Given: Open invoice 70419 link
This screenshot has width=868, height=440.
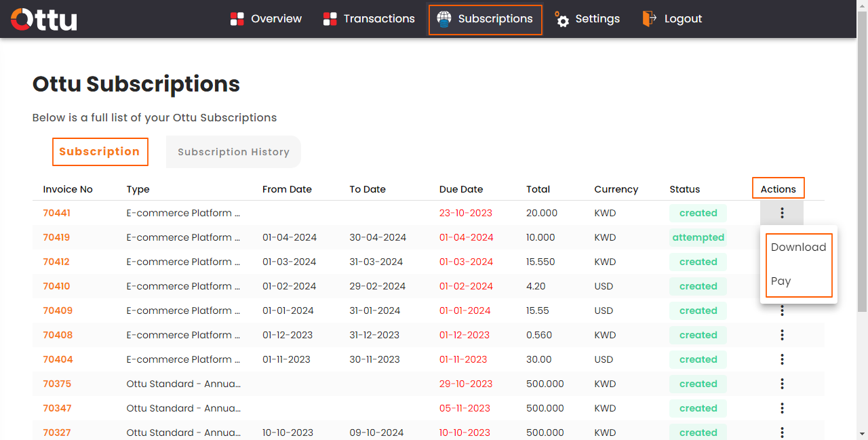Looking at the screenshot, I should click(56, 237).
